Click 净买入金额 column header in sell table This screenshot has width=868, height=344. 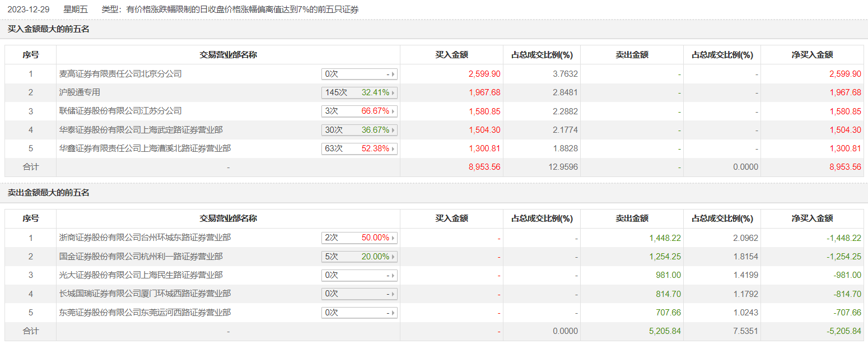812,219
